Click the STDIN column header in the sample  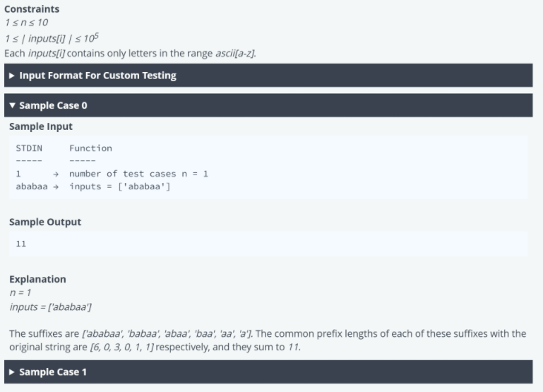tap(29, 148)
